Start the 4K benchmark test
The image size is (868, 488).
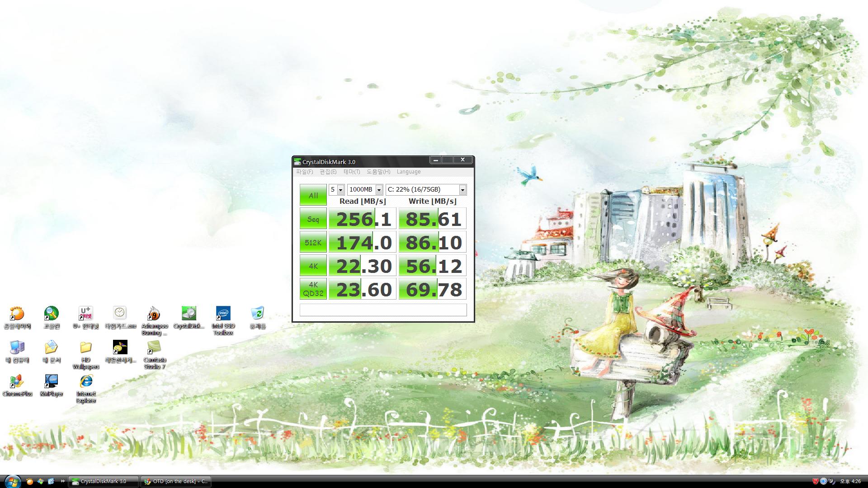[x=313, y=266]
